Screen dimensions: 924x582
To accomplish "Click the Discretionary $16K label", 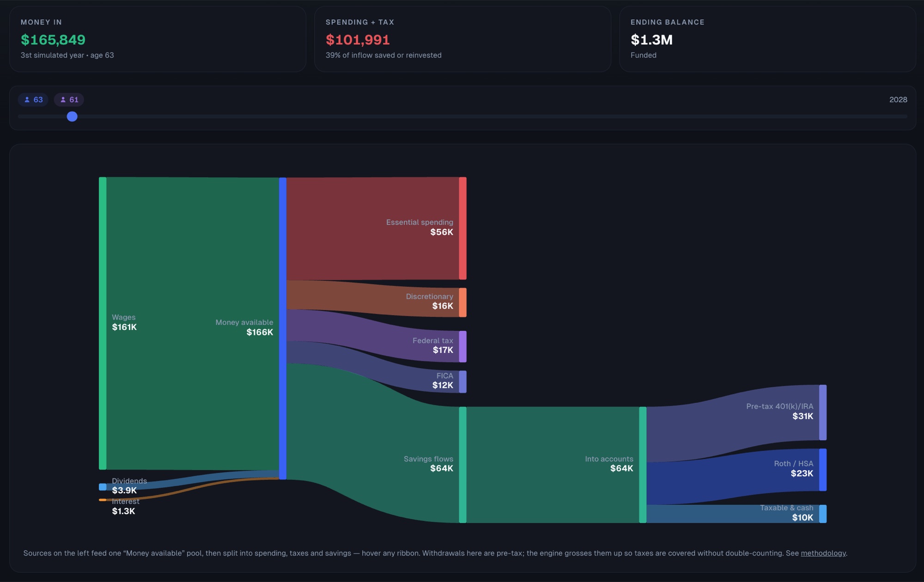I will pyautogui.click(x=430, y=301).
